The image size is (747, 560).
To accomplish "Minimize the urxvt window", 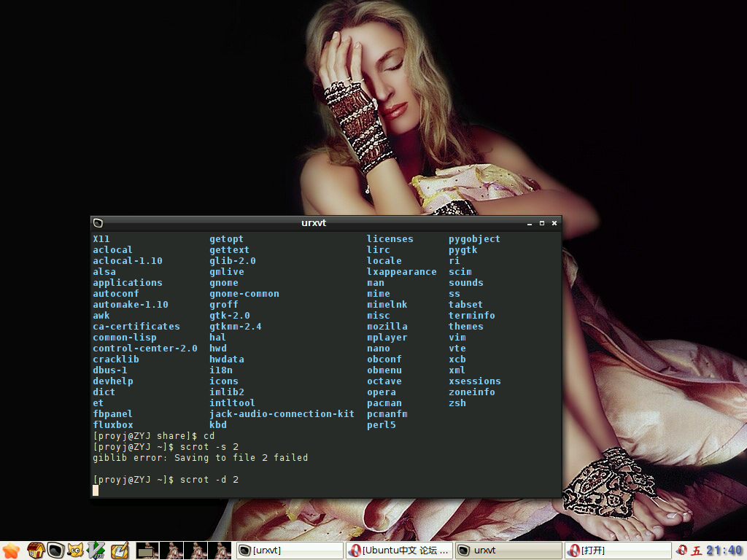I will [x=530, y=223].
